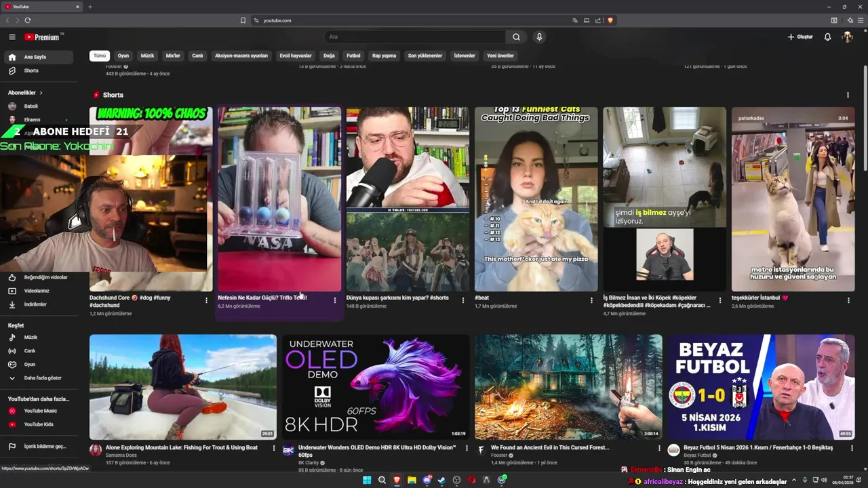Reload the page with browser refresh icon
868x488 pixels.
pyautogui.click(x=28, y=20)
